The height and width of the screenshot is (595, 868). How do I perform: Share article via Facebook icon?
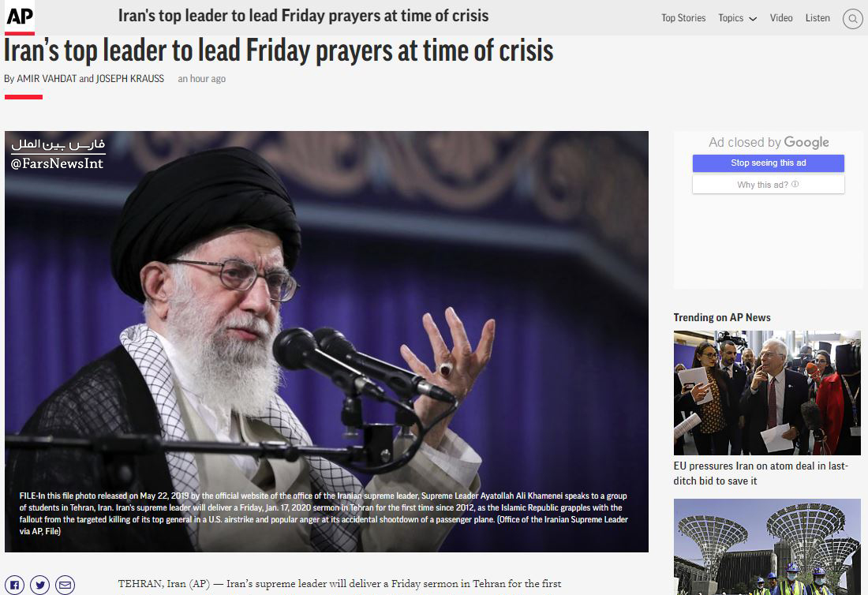(x=14, y=585)
